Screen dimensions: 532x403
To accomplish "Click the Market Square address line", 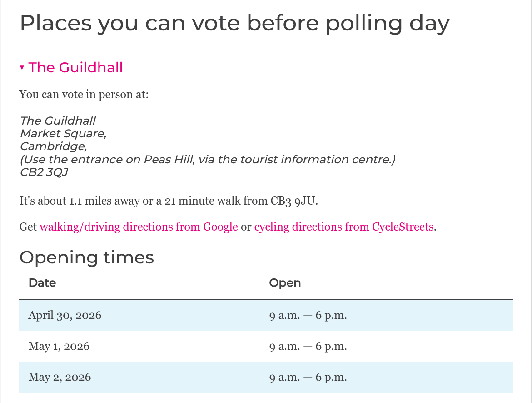I will click(63, 134).
